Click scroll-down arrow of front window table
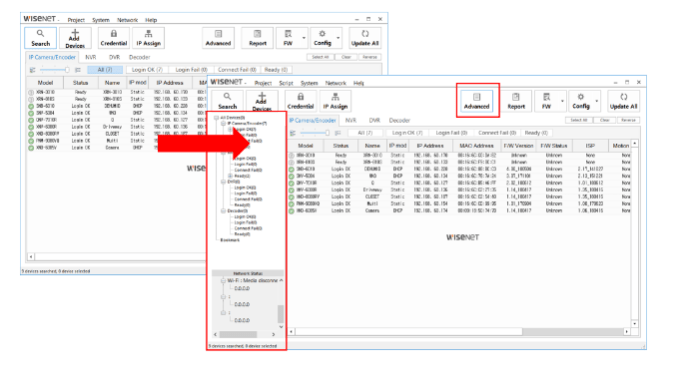The width and height of the screenshot is (680, 389). [635, 324]
